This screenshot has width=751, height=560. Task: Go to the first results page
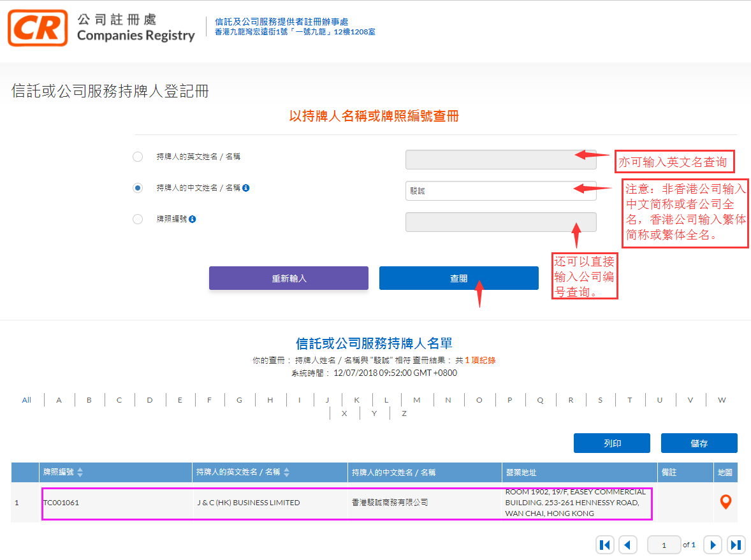(x=605, y=545)
